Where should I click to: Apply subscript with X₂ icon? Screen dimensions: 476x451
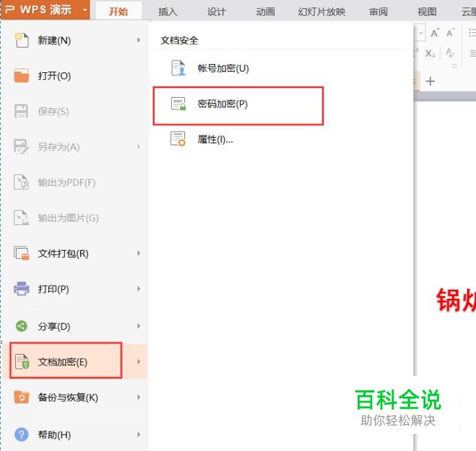pyautogui.click(x=430, y=54)
